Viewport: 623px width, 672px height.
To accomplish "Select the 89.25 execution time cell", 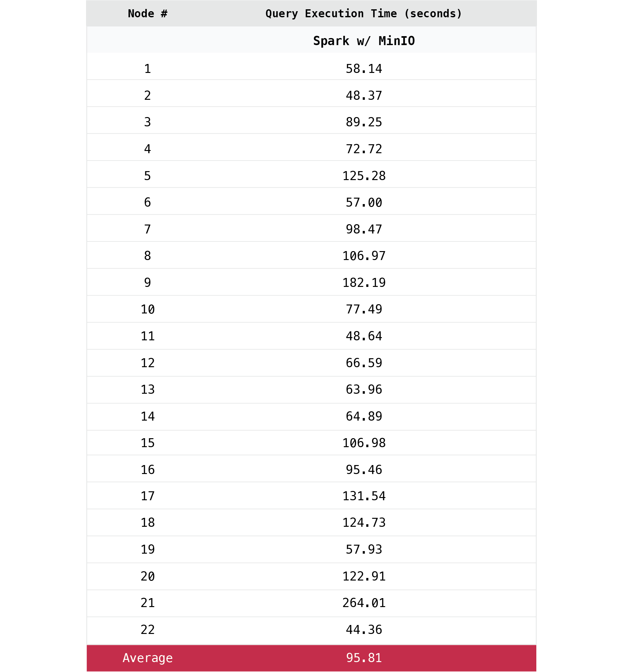I will [364, 122].
